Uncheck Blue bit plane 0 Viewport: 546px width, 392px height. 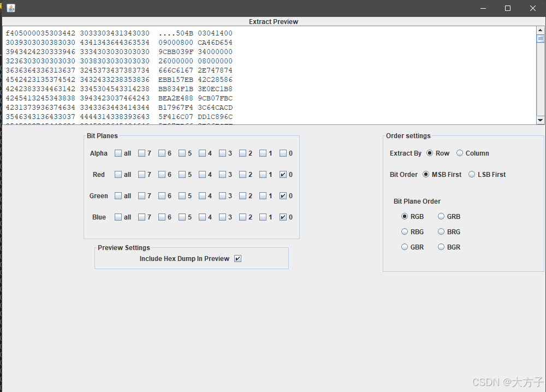click(x=283, y=217)
